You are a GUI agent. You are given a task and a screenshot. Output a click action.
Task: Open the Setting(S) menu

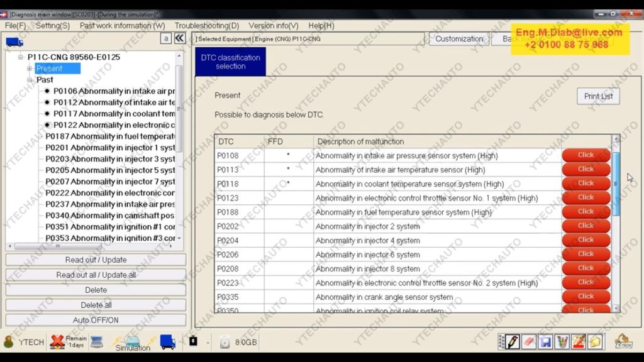pos(53,26)
